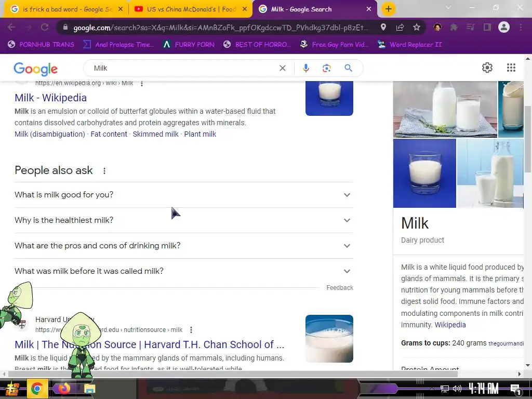Open Wikipedia result milk glass thumbnail
Screen dimensions: 532x399
pos(329,98)
